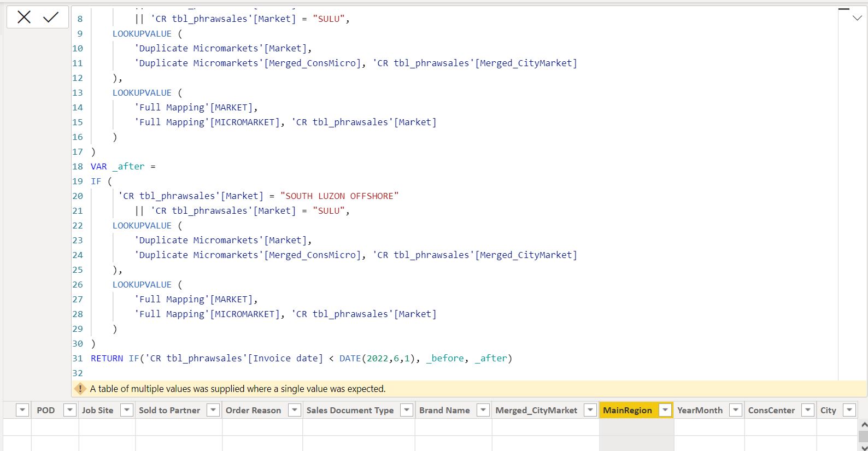Open the Job Site column filter dropdown

click(127, 410)
